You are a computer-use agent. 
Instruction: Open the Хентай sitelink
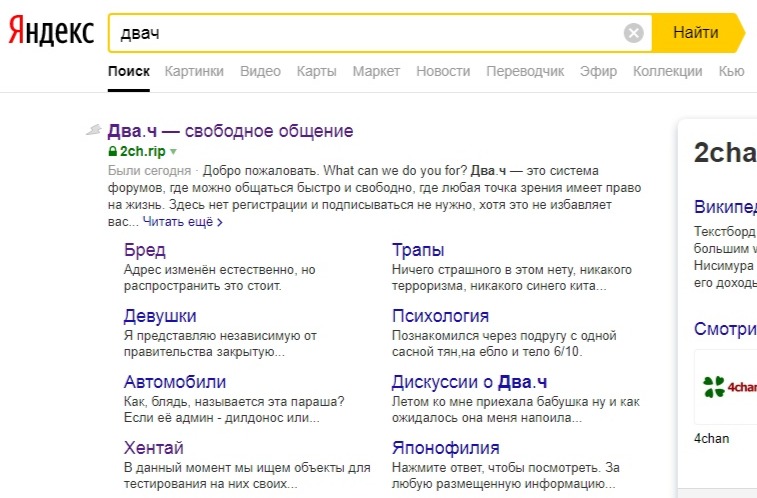point(154,448)
